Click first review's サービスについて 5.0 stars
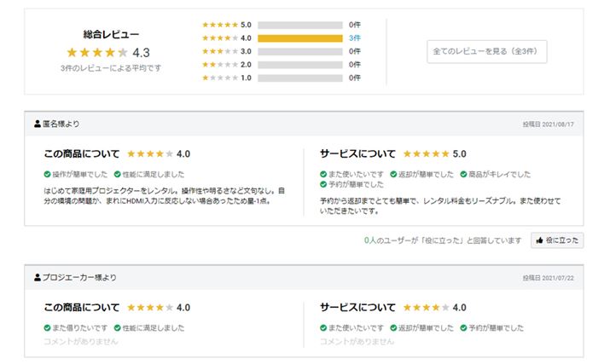 [426, 154]
